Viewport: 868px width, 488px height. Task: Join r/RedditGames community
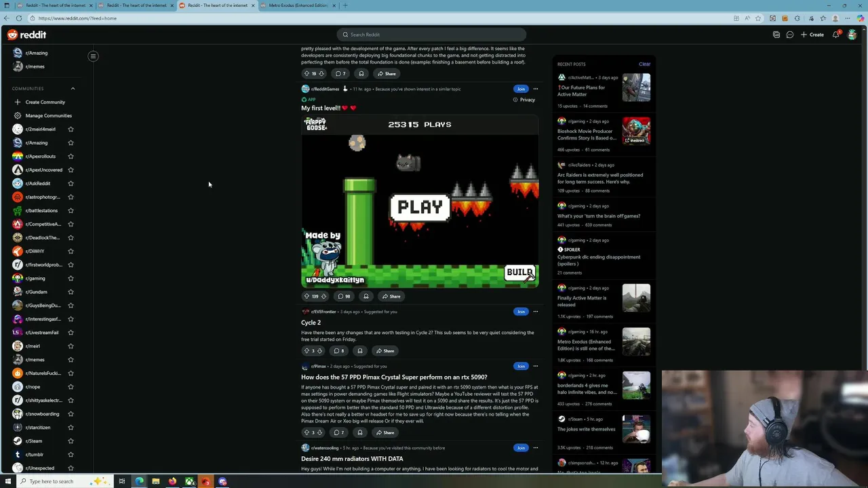pyautogui.click(x=521, y=89)
